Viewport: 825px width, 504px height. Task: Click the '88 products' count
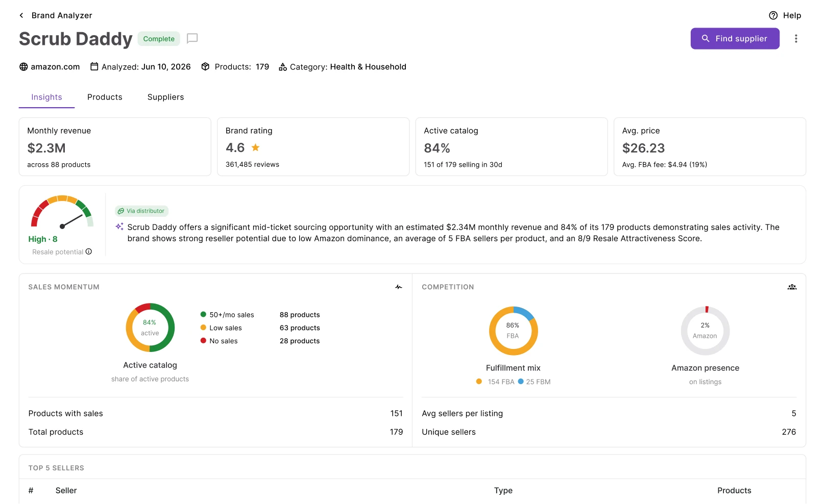coord(300,315)
